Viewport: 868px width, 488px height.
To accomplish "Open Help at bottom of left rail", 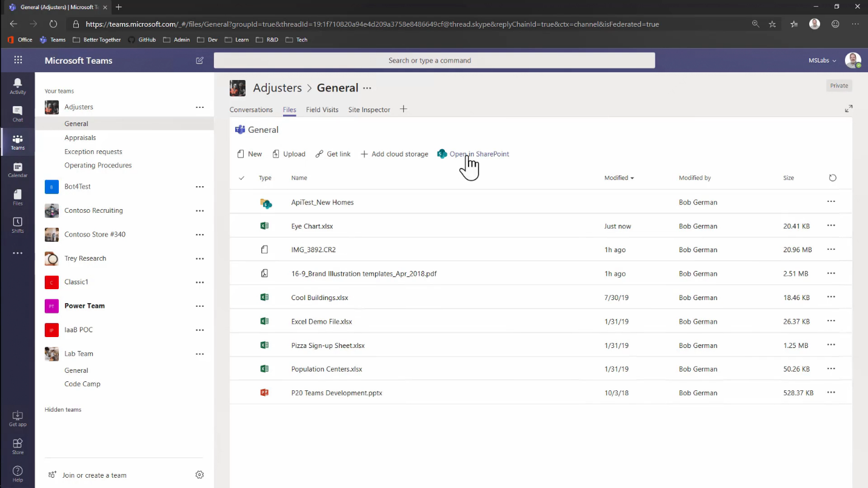I will (18, 473).
